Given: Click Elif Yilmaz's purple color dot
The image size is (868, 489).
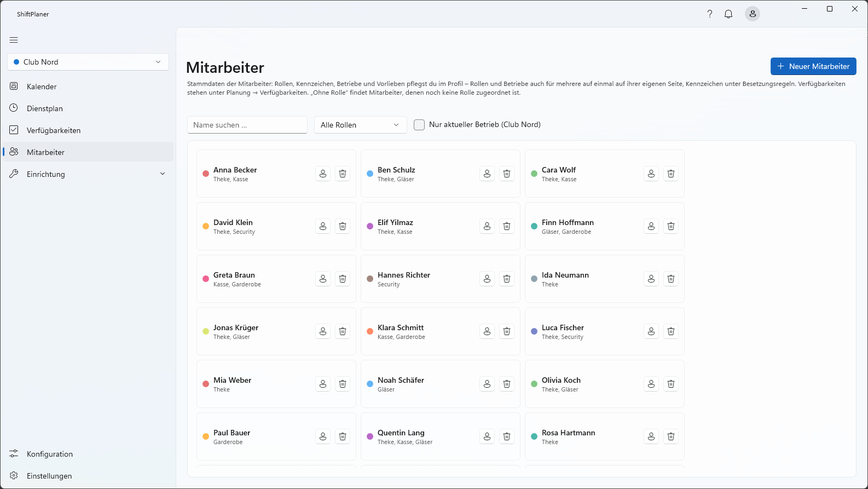Looking at the screenshot, I should click(x=370, y=226).
